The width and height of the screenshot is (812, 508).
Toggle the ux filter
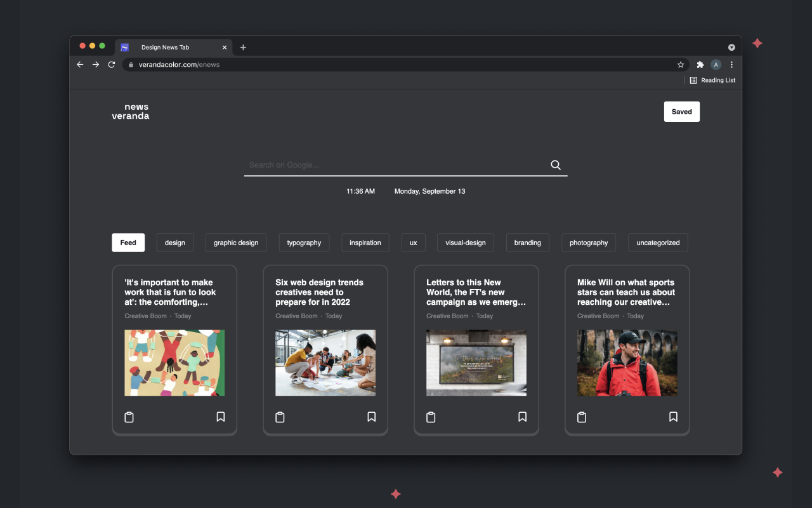(x=413, y=243)
